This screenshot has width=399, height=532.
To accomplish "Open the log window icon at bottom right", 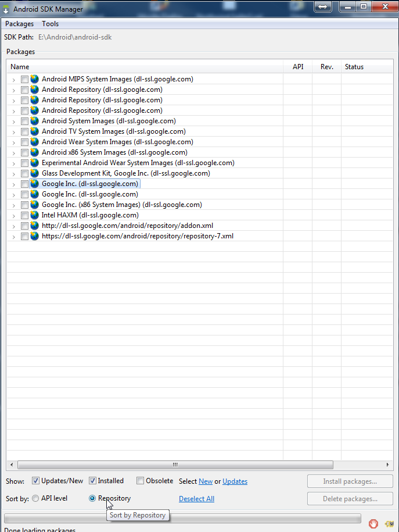I will [390, 523].
